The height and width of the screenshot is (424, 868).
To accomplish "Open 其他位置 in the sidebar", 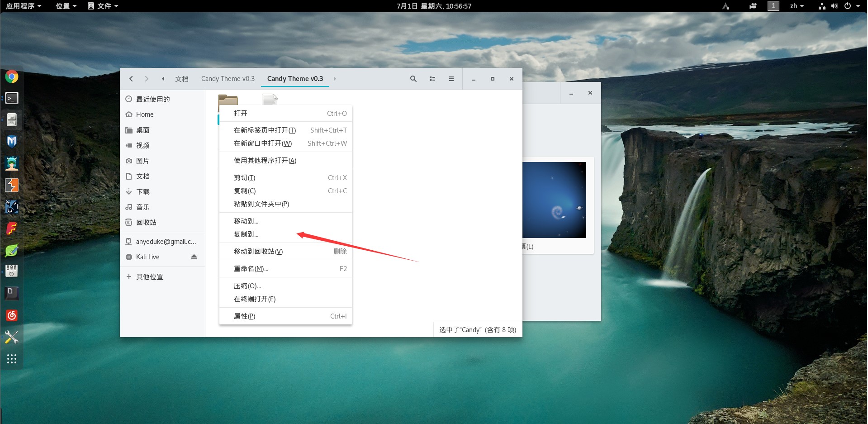I will [x=149, y=277].
